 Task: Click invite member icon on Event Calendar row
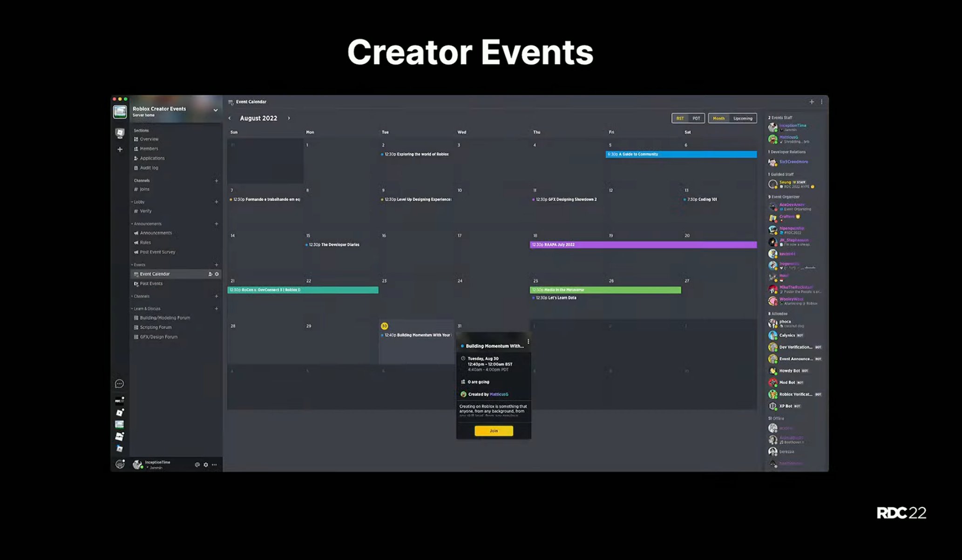click(x=210, y=274)
